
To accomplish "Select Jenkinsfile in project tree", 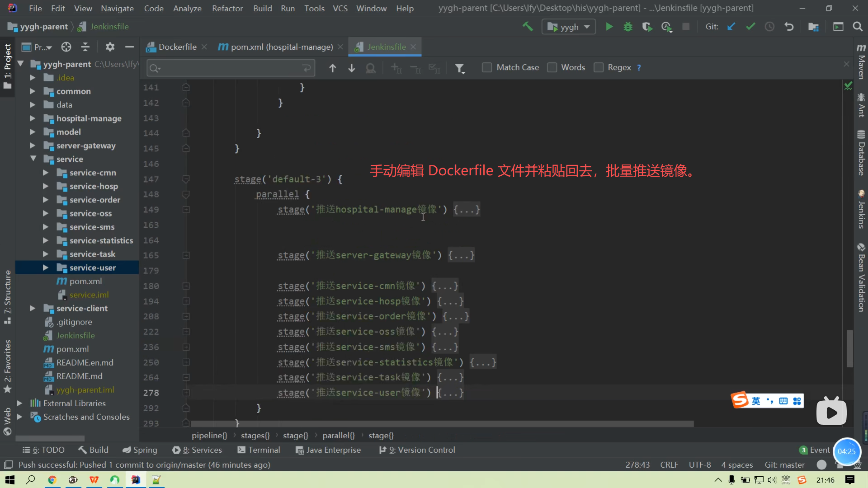I will 75,335.
